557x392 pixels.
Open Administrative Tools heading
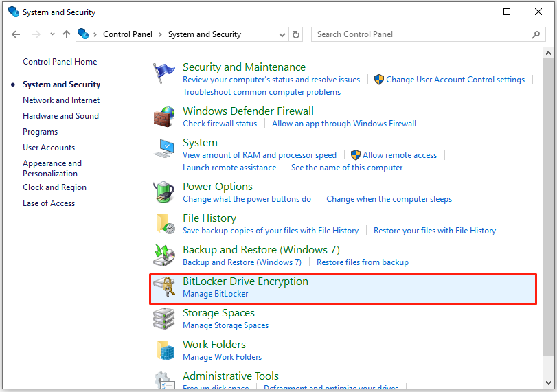pyautogui.click(x=231, y=376)
